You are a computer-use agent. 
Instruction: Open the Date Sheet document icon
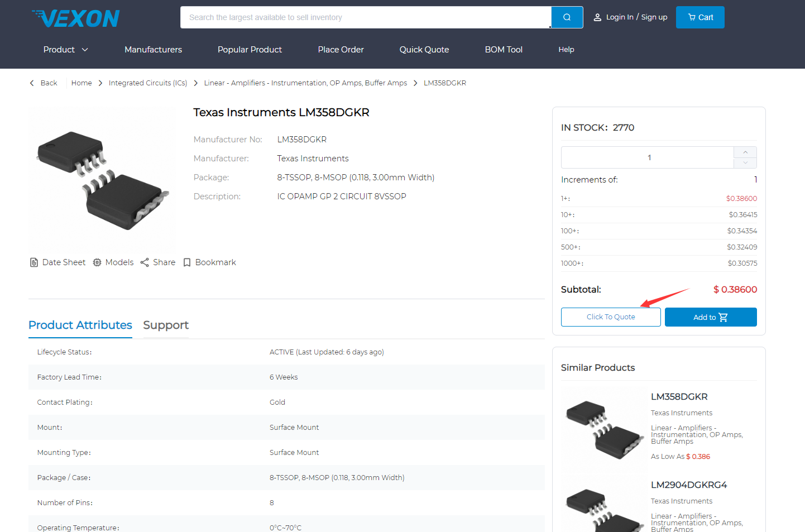(x=34, y=262)
